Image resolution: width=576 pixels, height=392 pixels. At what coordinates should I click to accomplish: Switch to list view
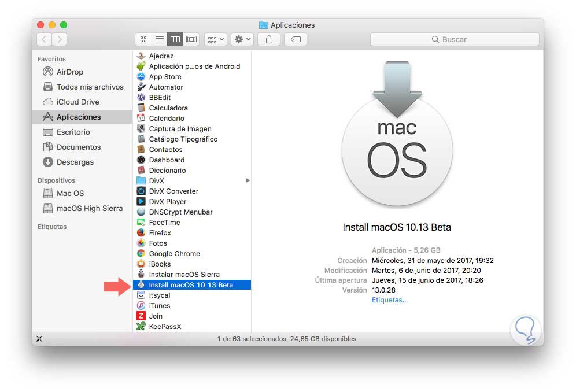(160, 39)
